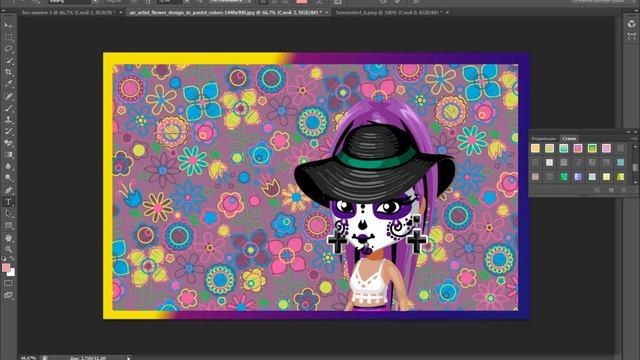The width and height of the screenshot is (640, 360).
Task: Select the Path Selection arrow tool
Action: pos(8,213)
